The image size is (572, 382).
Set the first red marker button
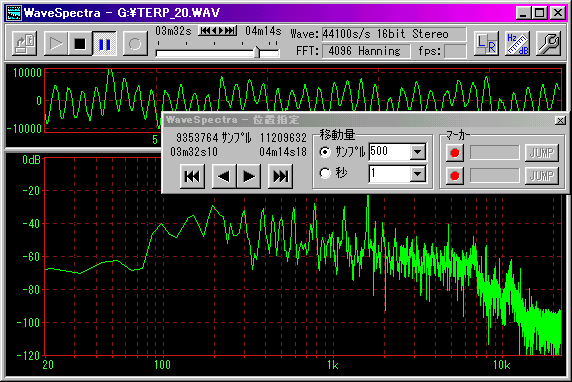pyautogui.click(x=455, y=153)
